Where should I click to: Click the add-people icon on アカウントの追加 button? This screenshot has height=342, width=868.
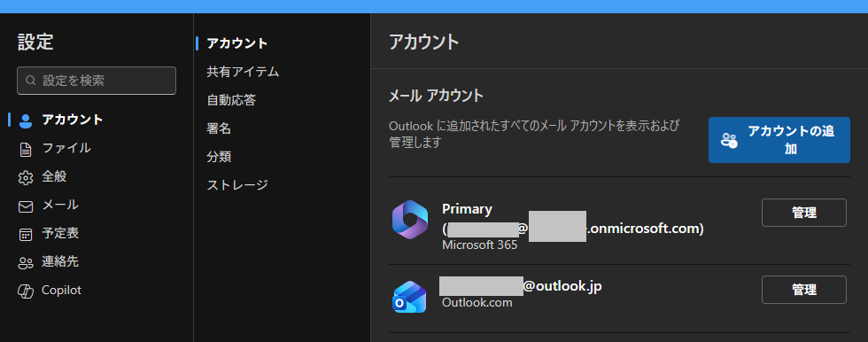pos(729,140)
